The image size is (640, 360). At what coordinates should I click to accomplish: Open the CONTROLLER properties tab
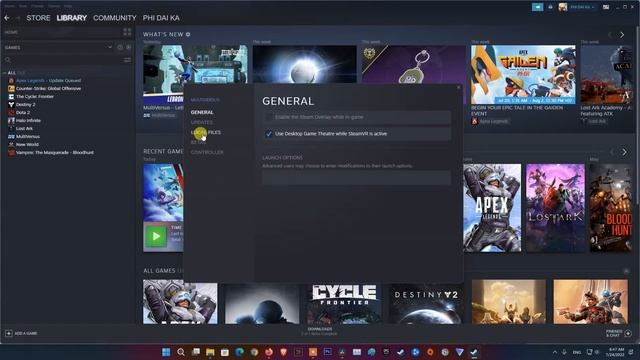tap(207, 152)
